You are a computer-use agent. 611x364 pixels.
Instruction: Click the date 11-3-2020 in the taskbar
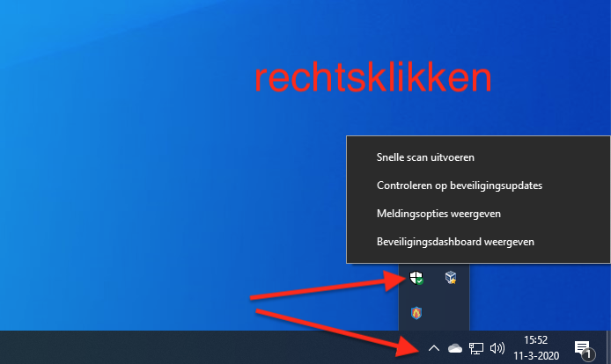[534, 355]
